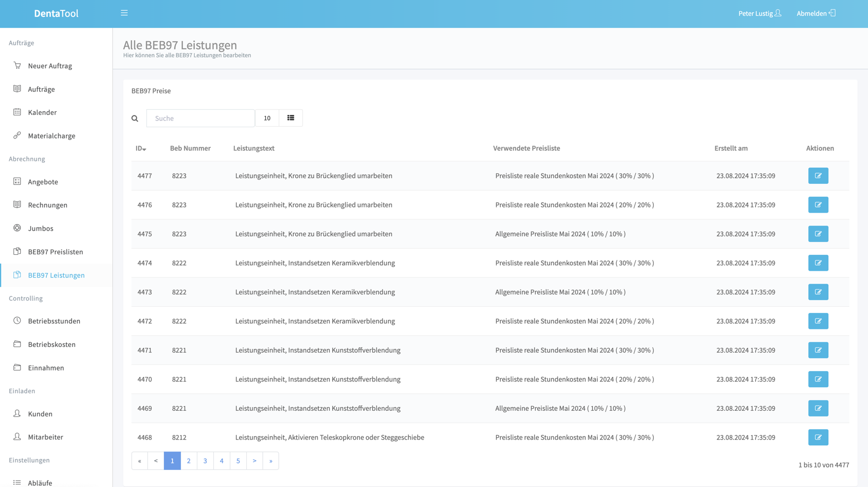Click the Abmelden logout icon
Image resolution: width=868 pixels, height=487 pixels.
[832, 13]
